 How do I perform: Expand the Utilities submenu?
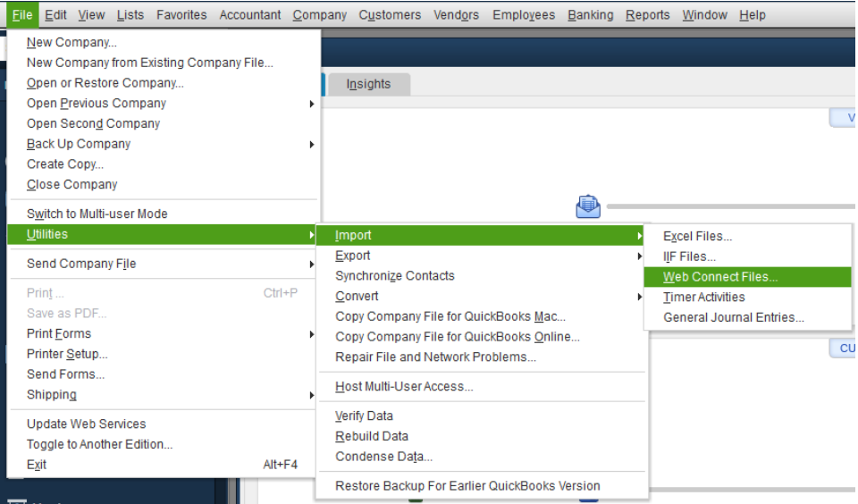(x=163, y=234)
